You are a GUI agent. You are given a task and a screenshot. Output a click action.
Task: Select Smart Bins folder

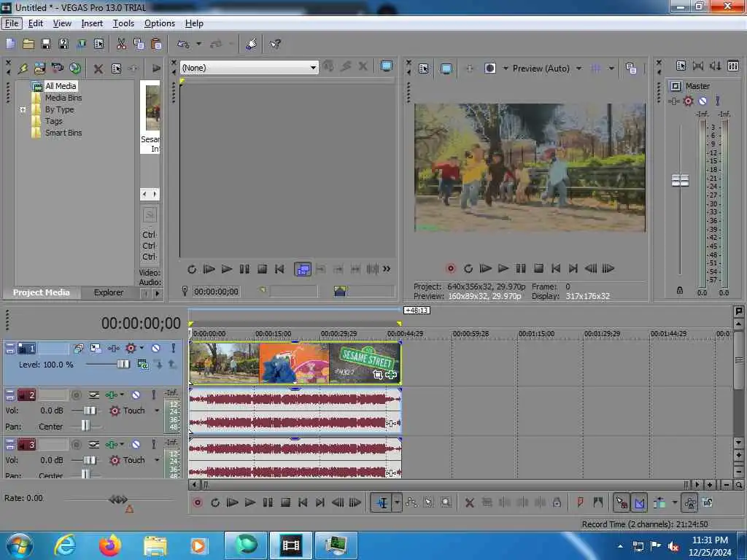[63, 133]
